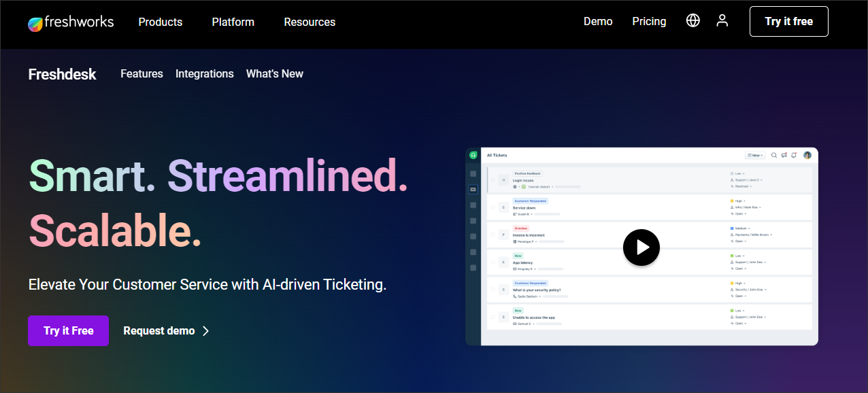Open the Open status dropdown for App latency
Image resolution: width=868 pixels, height=393 pixels.
[x=739, y=268]
